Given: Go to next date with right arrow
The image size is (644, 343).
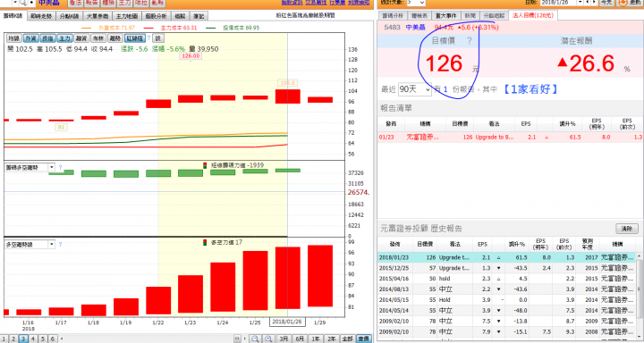Looking at the screenshot, I should (594, 3).
